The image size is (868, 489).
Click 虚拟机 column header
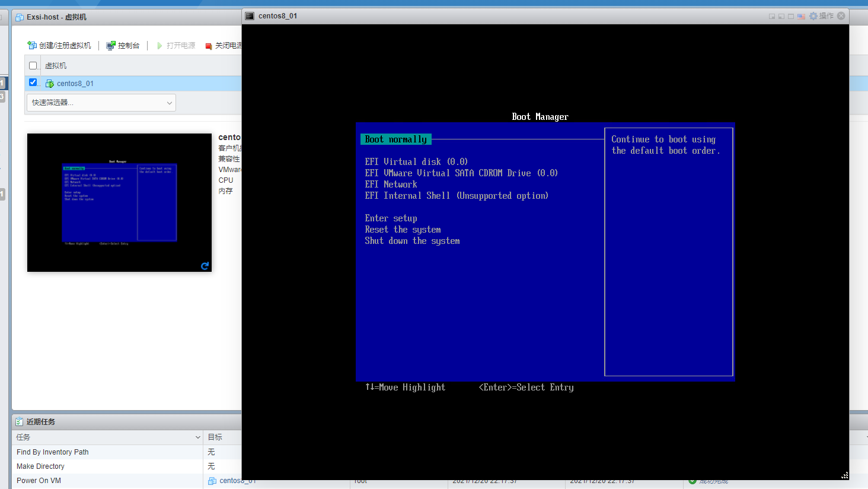click(x=56, y=66)
